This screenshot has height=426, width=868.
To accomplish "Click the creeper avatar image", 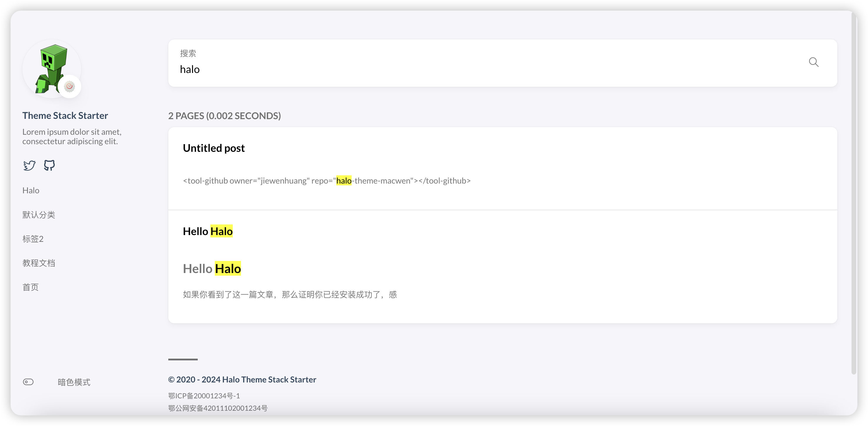I will click(51, 69).
